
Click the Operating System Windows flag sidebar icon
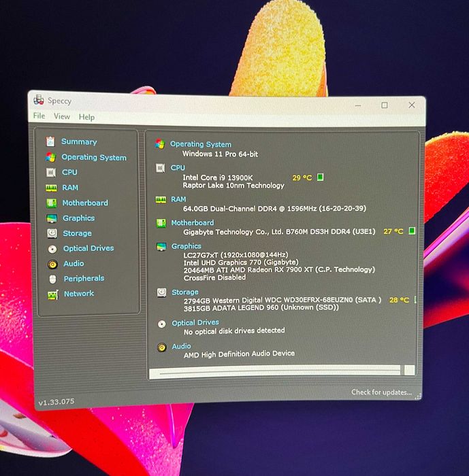tap(51, 157)
